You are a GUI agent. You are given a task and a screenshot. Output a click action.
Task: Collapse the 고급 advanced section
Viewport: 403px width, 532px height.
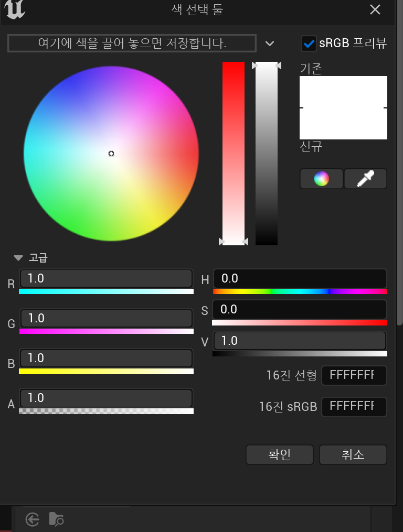18,258
